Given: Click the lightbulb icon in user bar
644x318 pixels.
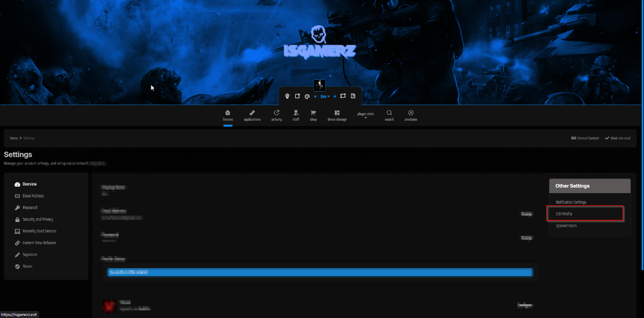Looking at the screenshot, I should click(287, 96).
